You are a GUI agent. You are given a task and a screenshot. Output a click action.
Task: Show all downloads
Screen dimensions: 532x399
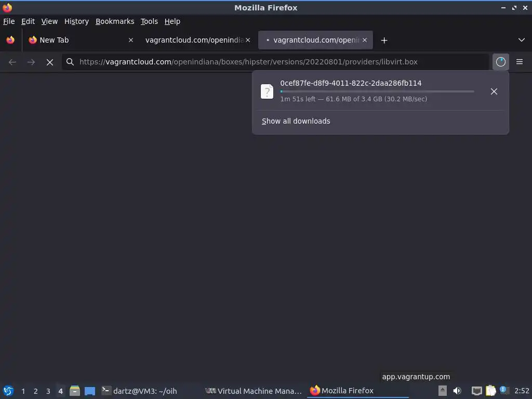[296, 121]
